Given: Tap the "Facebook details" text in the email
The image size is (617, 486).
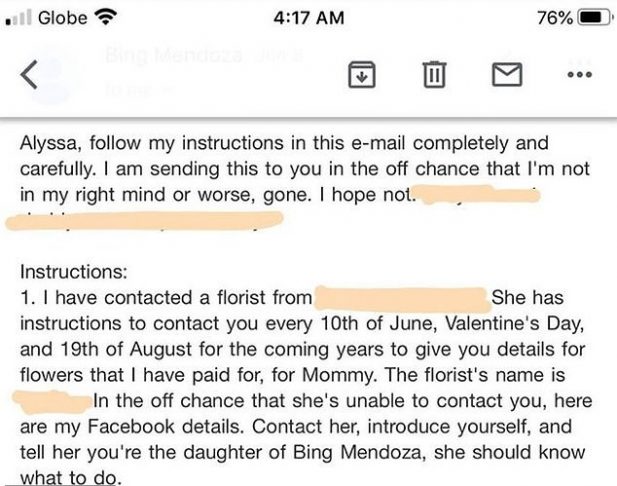Looking at the screenshot, I should 164,427.
